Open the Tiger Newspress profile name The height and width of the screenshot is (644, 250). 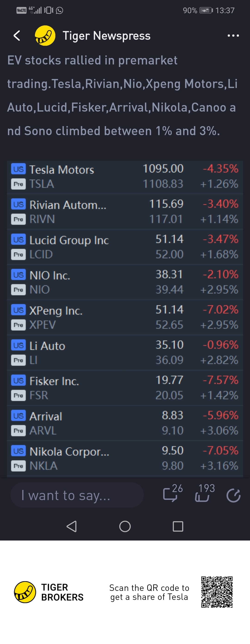tap(106, 36)
